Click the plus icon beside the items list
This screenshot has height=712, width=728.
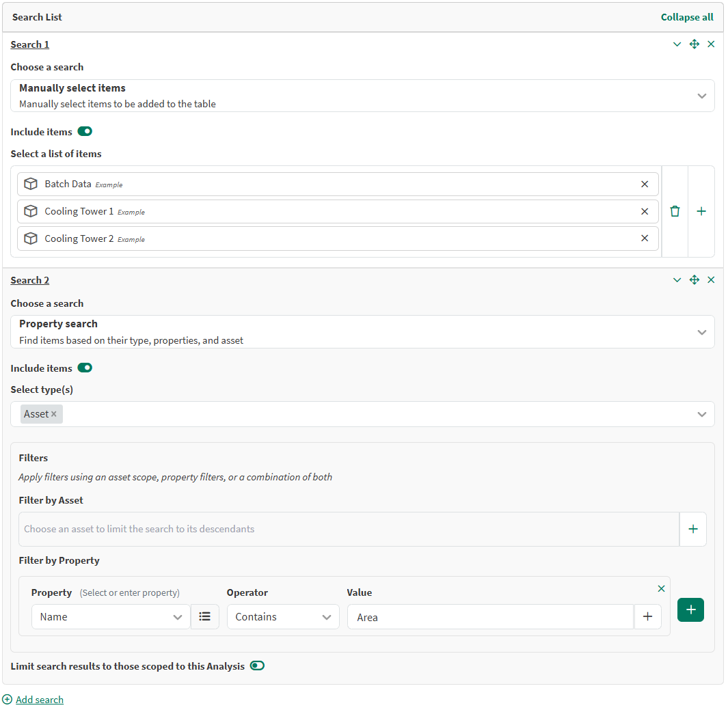(701, 211)
